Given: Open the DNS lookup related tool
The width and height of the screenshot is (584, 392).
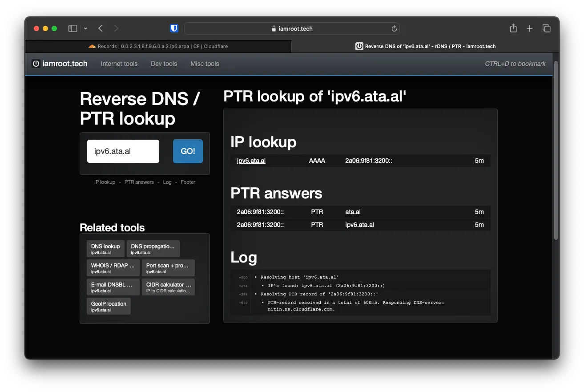Looking at the screenshot, I should tap(105, 249).
